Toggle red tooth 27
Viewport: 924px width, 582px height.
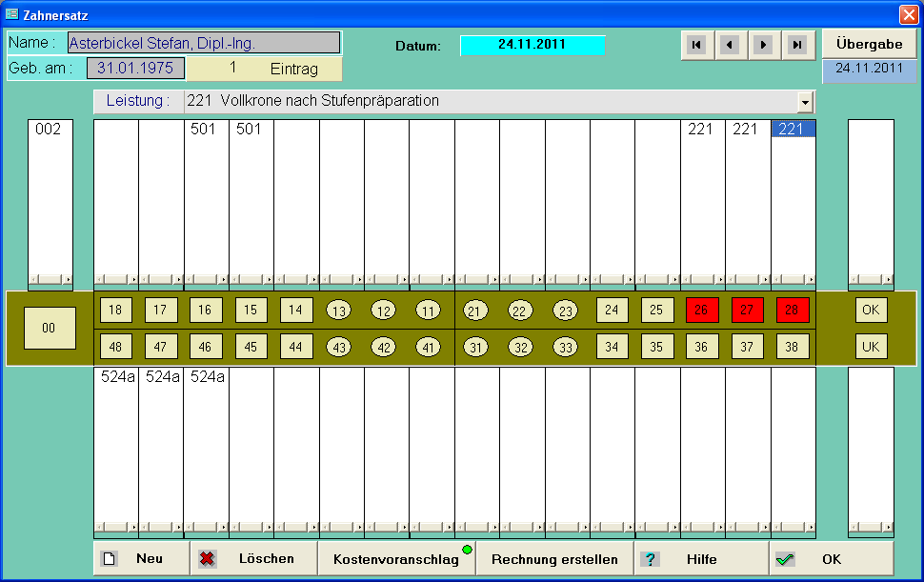tap(747, 310)
